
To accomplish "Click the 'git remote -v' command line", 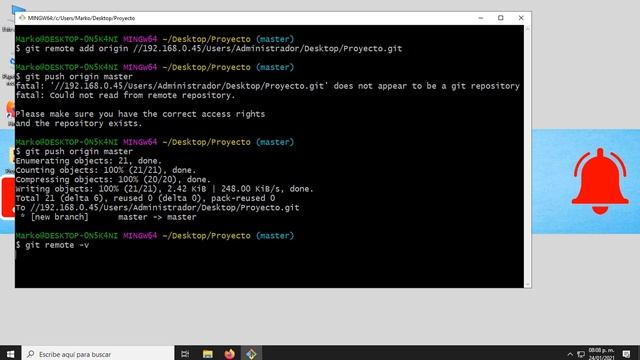I will click(x=52, y=245).
